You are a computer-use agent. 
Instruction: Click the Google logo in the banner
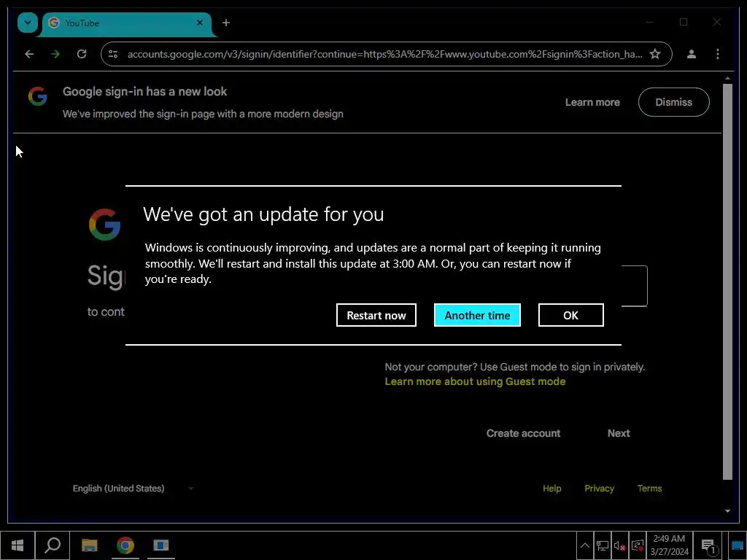point(38,96)
